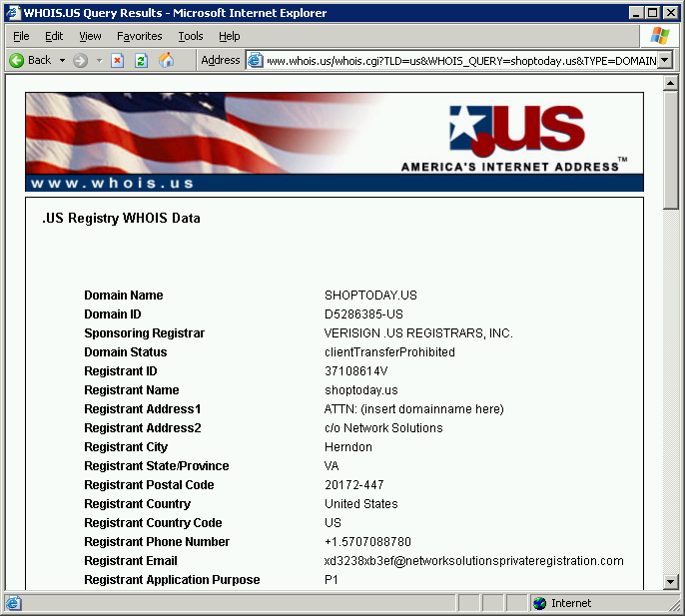Open the Favorites menu
The width and height of the screenshot is (685, 616).
coord(140,36)
